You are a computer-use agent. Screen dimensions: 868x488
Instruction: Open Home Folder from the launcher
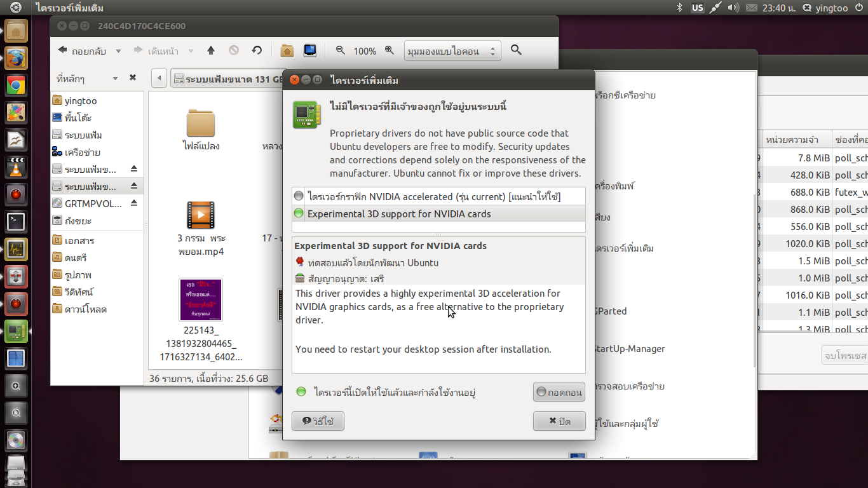click(x=16, y=31)
